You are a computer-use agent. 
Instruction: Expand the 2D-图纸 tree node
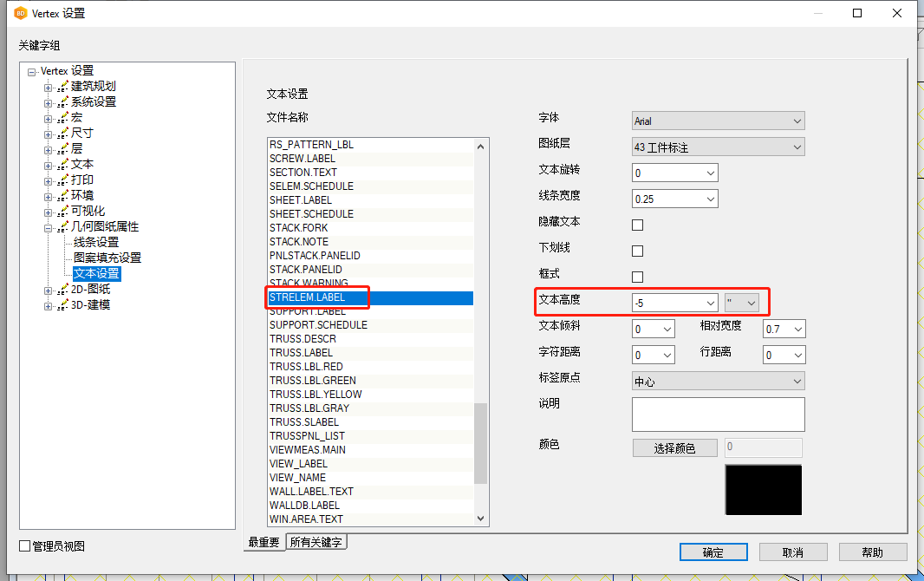(x=49, y=290)
